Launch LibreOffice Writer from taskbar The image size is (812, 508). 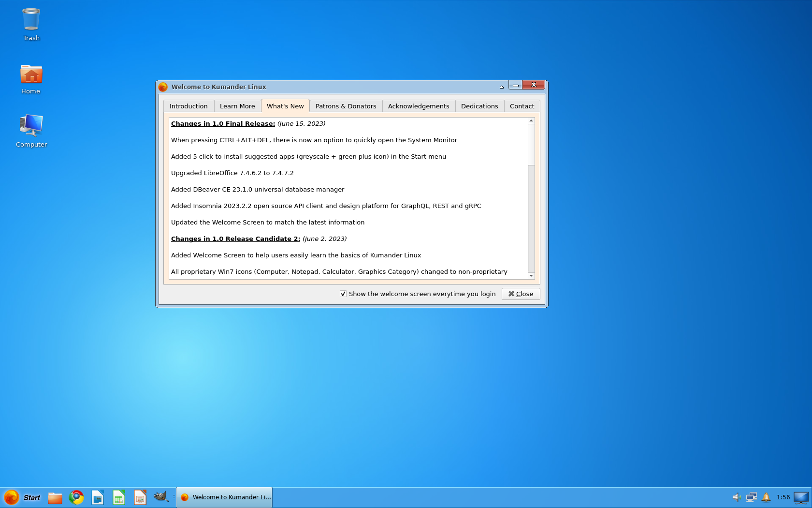pos(98,497)
